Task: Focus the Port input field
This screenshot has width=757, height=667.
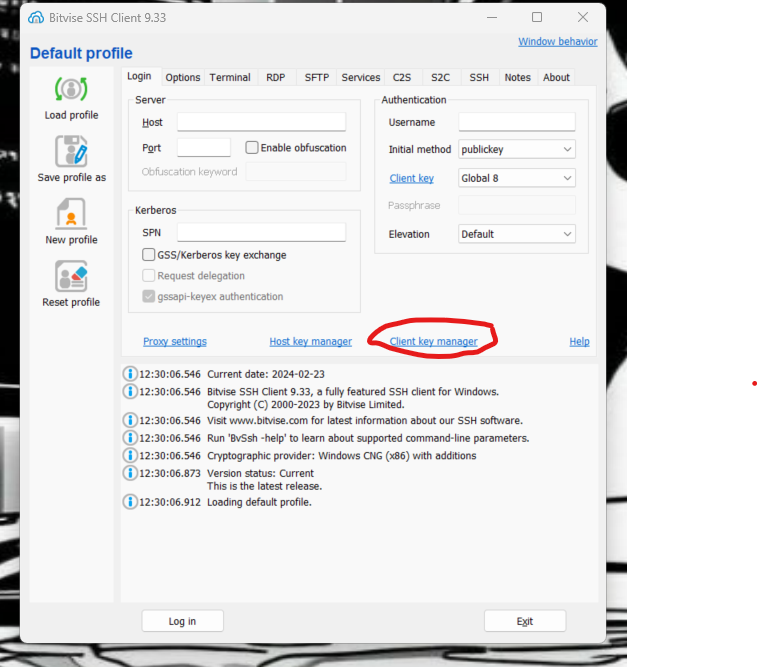Action: (204, 148)
